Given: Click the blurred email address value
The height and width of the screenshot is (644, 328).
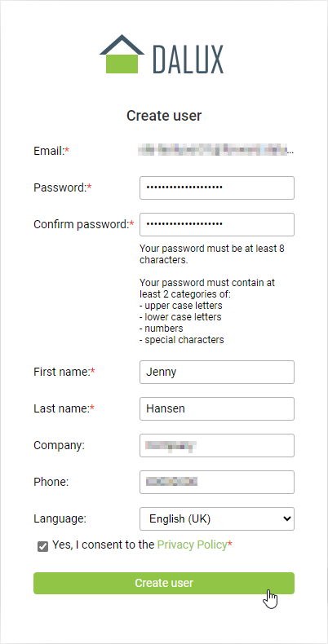Looking at the screenshot, I should 216,151.
